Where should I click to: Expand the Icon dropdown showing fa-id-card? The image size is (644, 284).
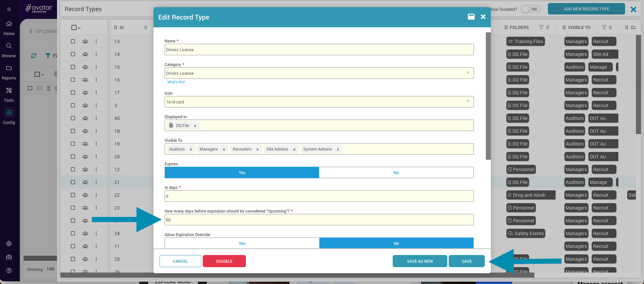pyautogui.click(x=468, y=101)
